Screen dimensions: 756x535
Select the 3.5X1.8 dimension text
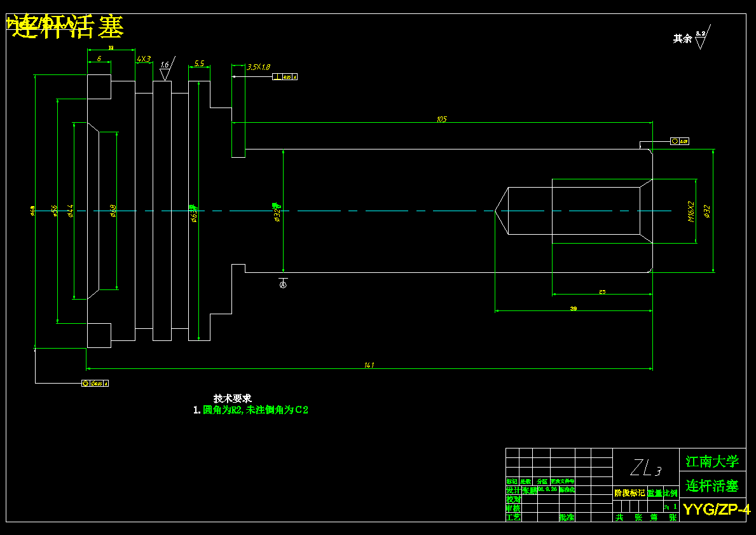click(x=259, y=67)
